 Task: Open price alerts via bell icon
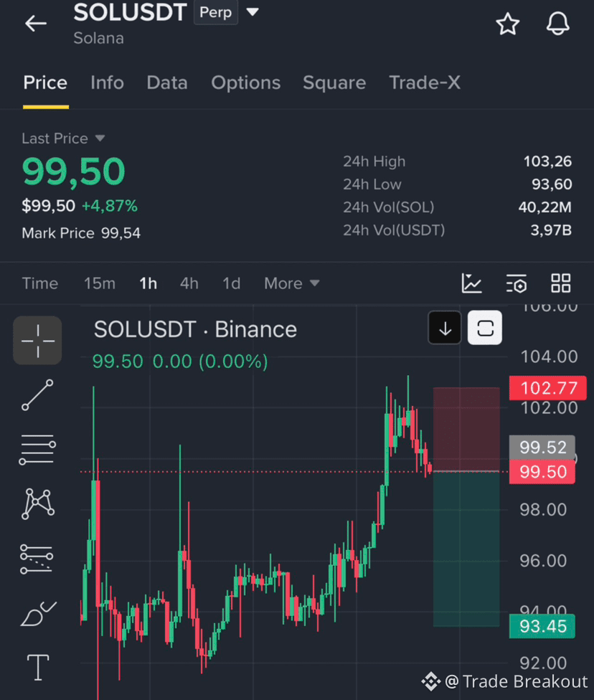point(558,24)
